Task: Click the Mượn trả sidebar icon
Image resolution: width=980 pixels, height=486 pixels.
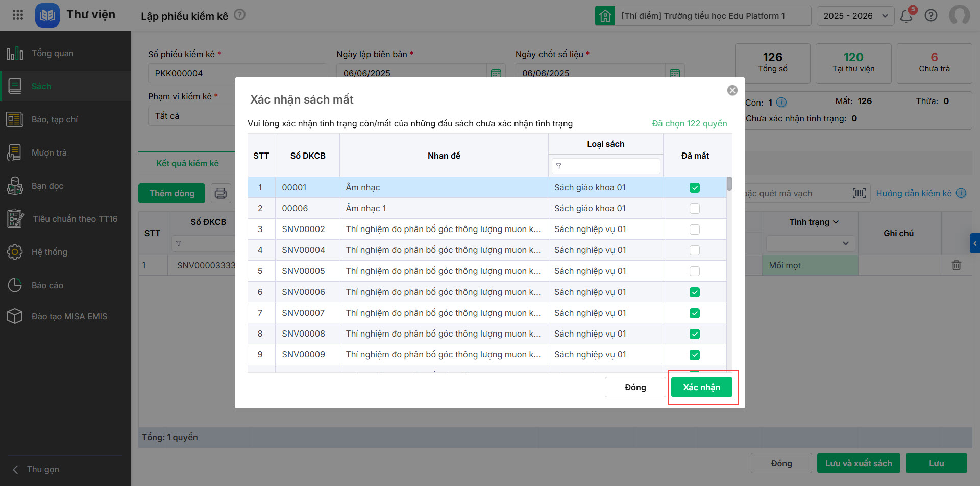Action: pyautogui.click(x=15, y=152)
